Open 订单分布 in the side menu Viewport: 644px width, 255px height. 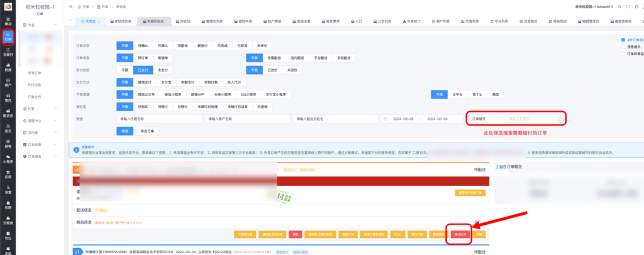[x=35, y=97]
